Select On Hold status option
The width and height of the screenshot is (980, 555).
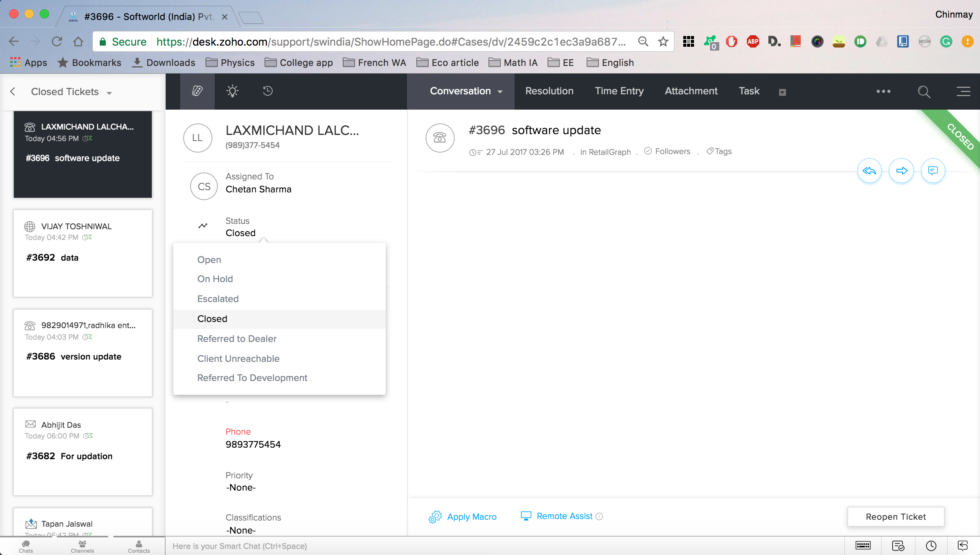[x=215, y=279]
